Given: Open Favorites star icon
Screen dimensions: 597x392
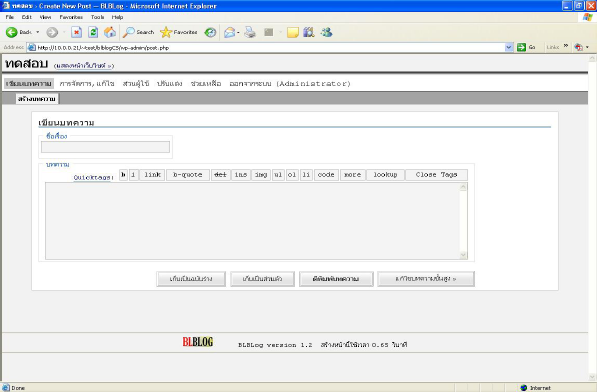Looking at the screenshot, I should click(x=166, y=32).
